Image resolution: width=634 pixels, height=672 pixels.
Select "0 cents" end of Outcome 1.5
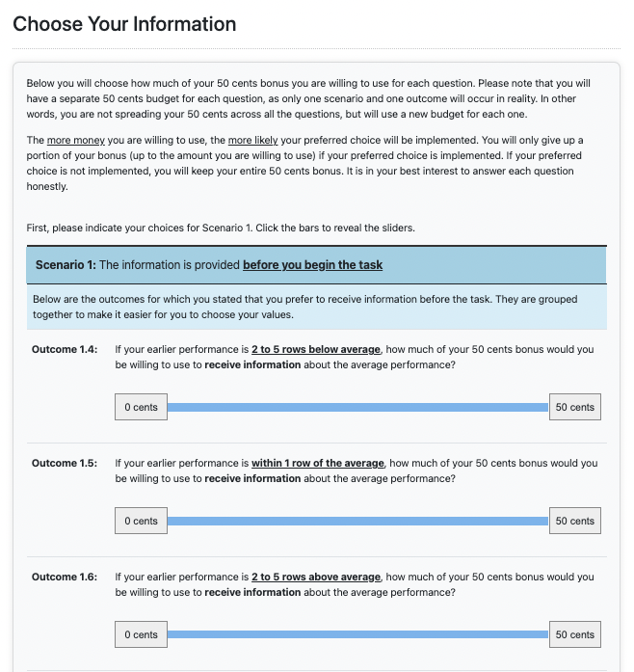[141, 521]
